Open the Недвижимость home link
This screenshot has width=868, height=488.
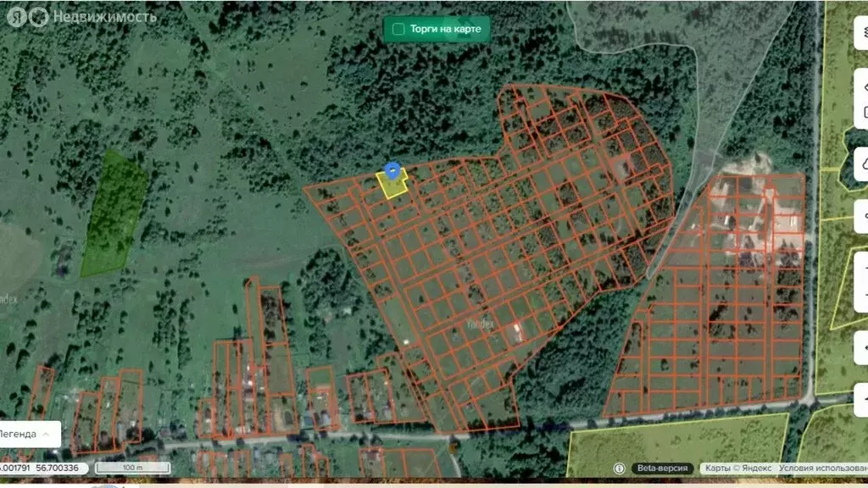click(x=104, y=16)
